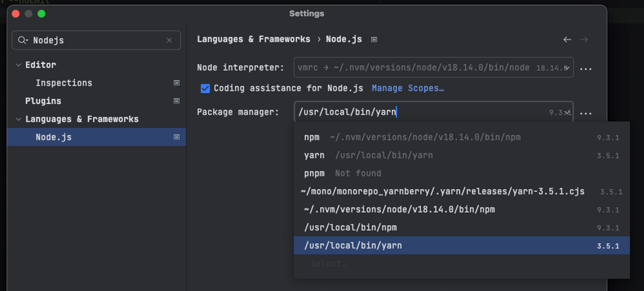Select Plugins in the settings sidebar
Viewport: 644px width, 291px height.
point(43,101)
